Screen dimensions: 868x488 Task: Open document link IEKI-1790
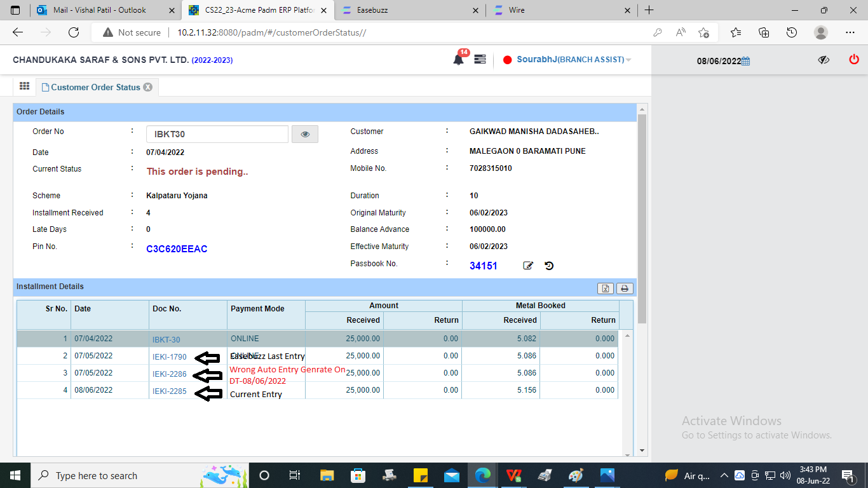click(170, 356)
